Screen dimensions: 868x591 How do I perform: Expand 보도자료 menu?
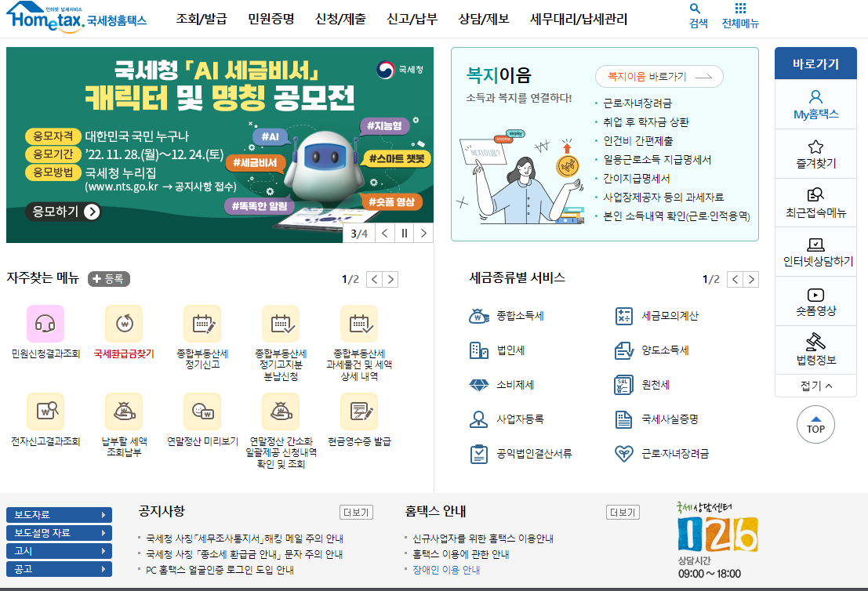click(x=60, y=515)
